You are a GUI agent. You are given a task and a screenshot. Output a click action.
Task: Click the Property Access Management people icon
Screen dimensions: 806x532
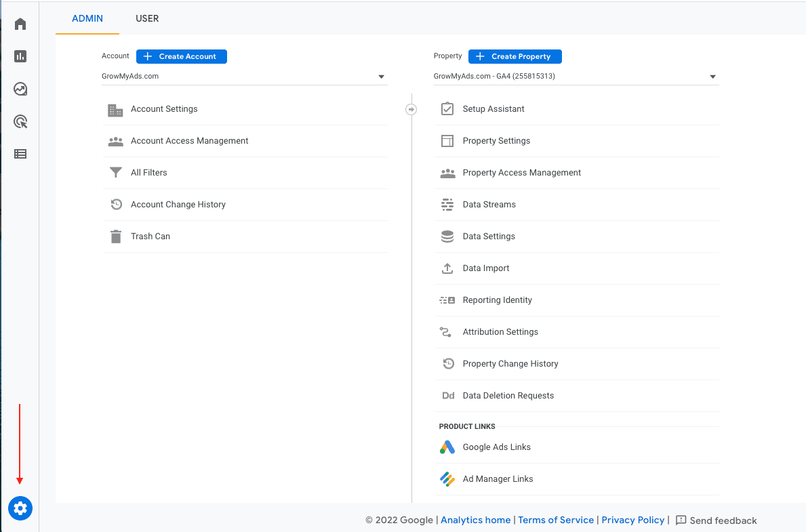click(447, 173)
